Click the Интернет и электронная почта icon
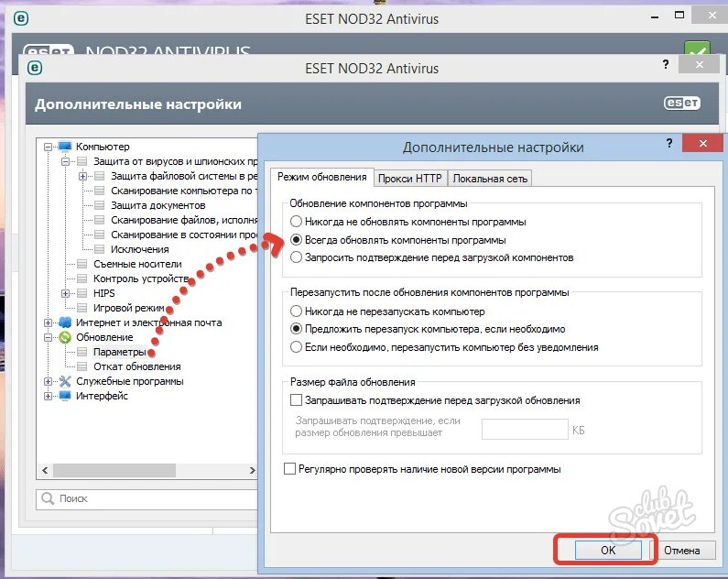This screenshot has height=579, width=728. (x=65, y=322)
